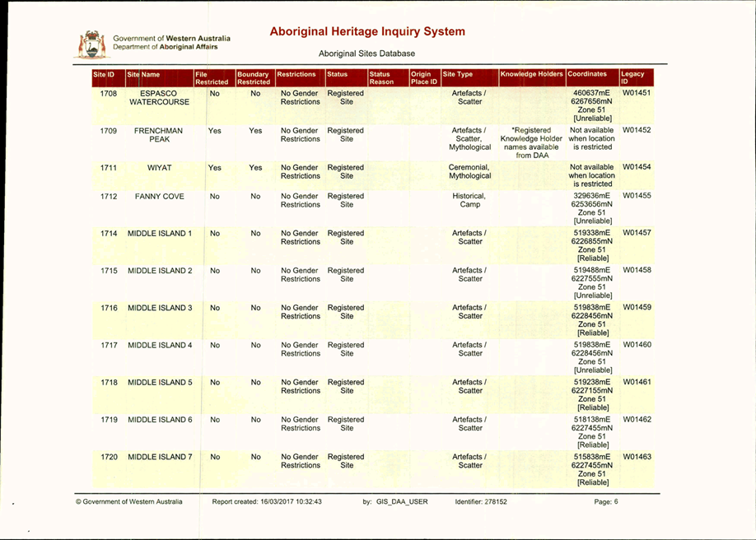Select 'MIDDLE ISLAND 1' site name

160,234
